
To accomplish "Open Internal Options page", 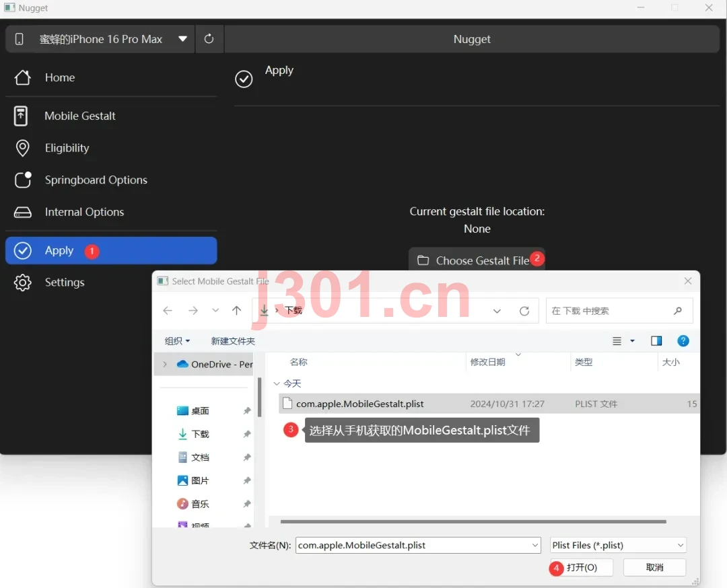I will click(x=111, y=212).
